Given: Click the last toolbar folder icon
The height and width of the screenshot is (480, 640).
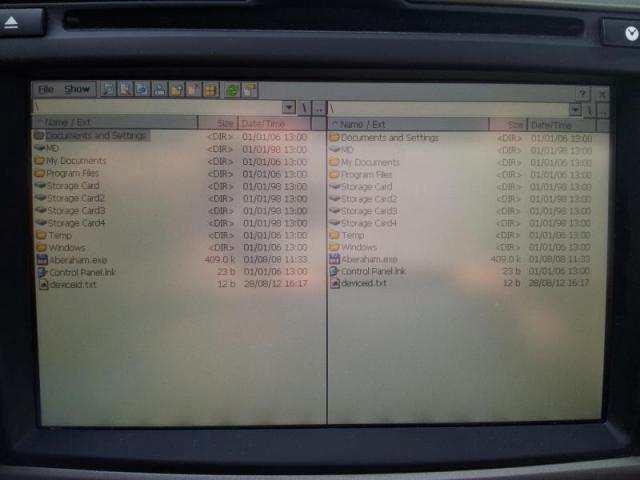Looking at the screenshot, I should tap(249, 90).
